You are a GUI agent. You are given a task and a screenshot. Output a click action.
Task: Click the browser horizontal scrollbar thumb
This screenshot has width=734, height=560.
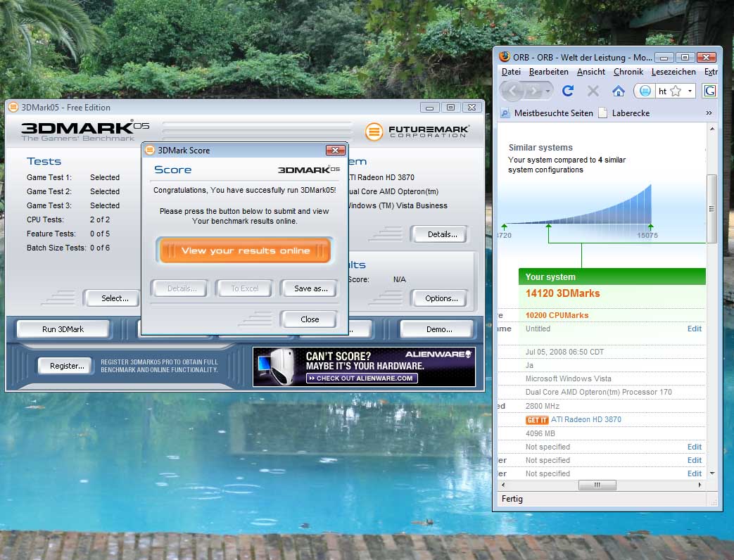597,485
